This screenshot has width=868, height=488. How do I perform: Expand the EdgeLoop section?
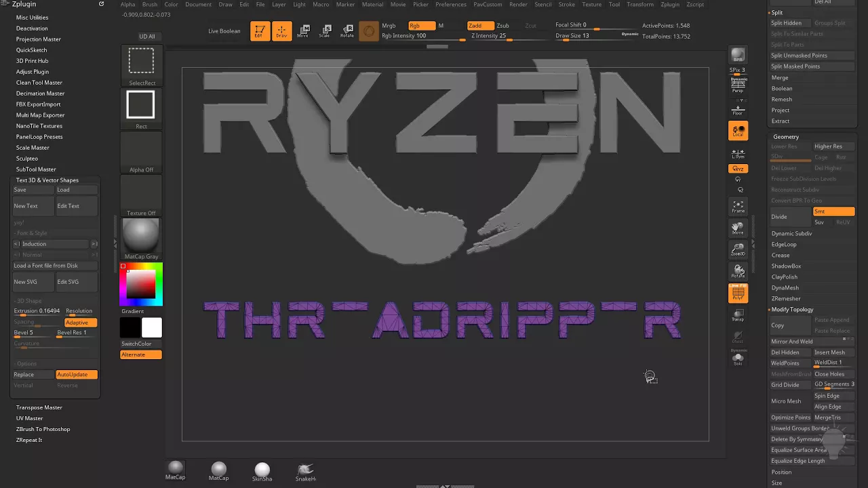(x=784, y=244)
